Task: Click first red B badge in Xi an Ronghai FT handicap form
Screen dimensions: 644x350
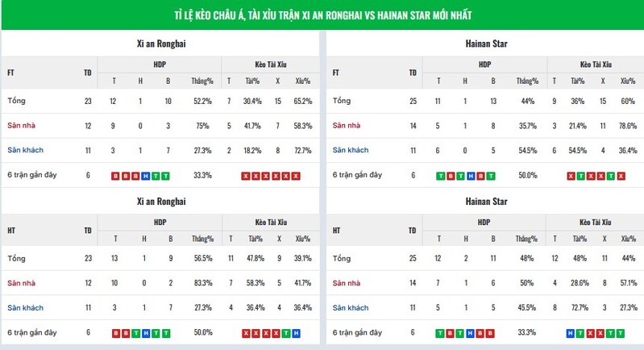Action: pyautogui.click(x=114, y=176)
